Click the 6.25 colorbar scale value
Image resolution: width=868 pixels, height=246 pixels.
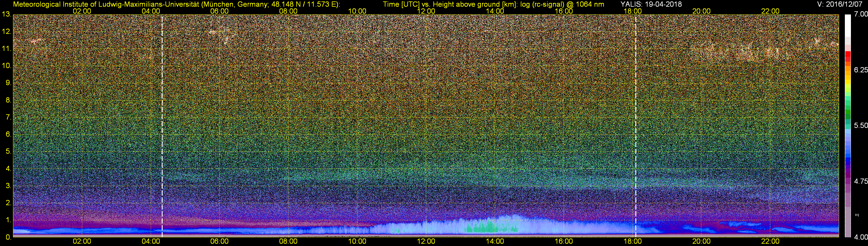(x=860, y=70)
